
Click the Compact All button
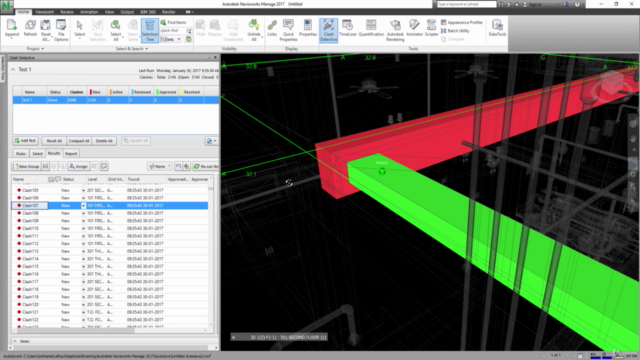[79, 141]
